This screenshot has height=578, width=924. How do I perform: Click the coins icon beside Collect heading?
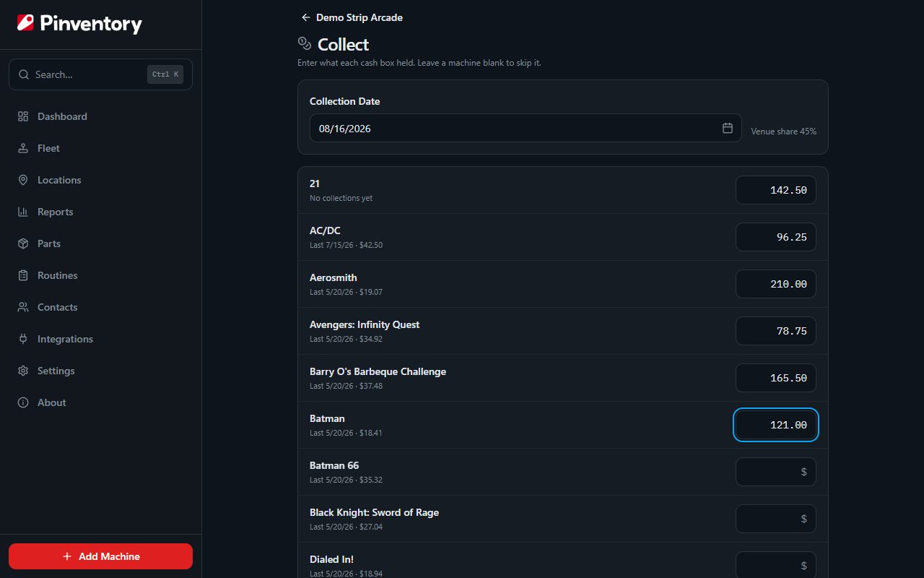click(305, 44)
